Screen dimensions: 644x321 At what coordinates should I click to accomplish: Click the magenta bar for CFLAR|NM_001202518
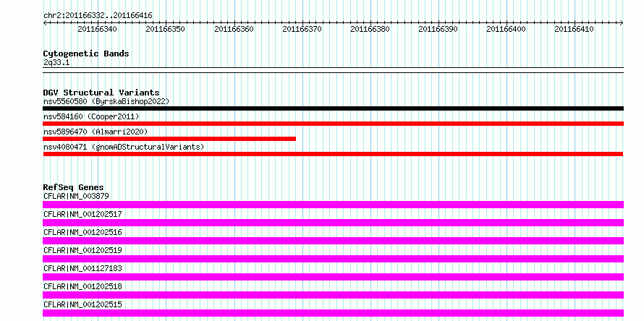click(x=333, y=295)
